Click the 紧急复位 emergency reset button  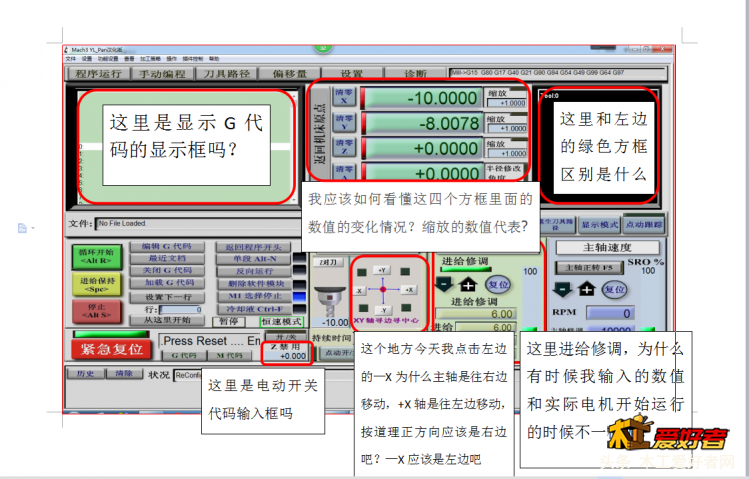click(111, 349)
